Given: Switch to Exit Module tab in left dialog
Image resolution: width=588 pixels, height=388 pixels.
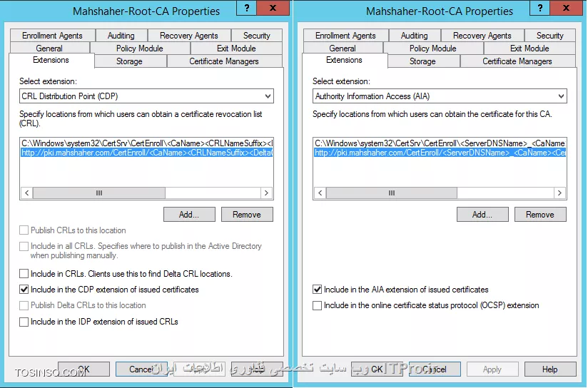Looking at the screenshot, I should click(x=236, y=48).
